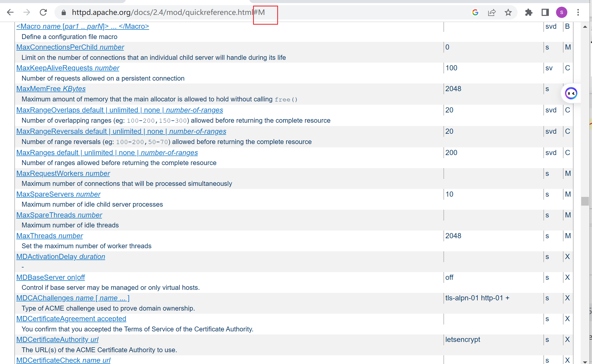Screen dimensions: 592x364
Task: Click the share page icon
Action: click(x=492, y=12)
